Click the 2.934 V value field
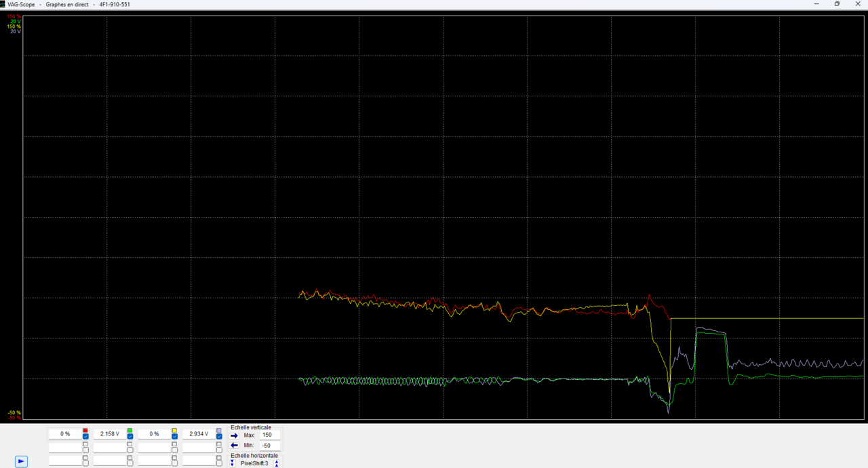The image size is (868, 468). [199, 433]
